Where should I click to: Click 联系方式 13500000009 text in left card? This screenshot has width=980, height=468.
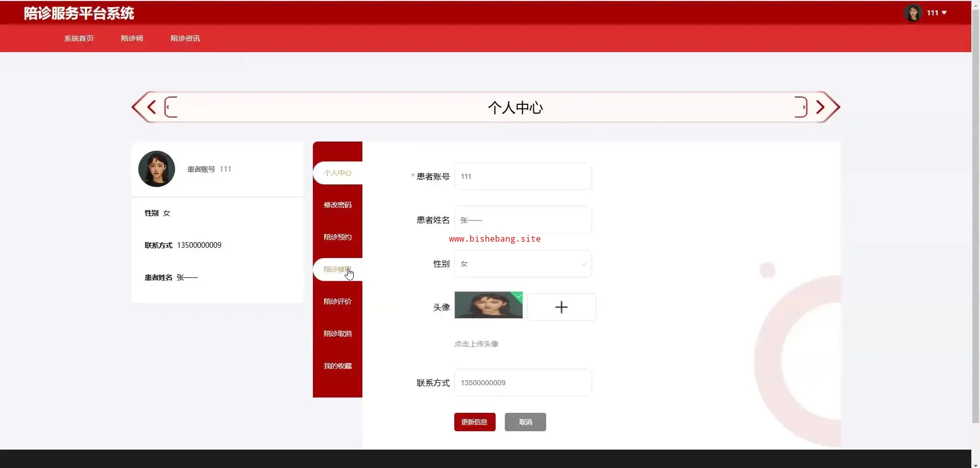(x=183, y=245)
